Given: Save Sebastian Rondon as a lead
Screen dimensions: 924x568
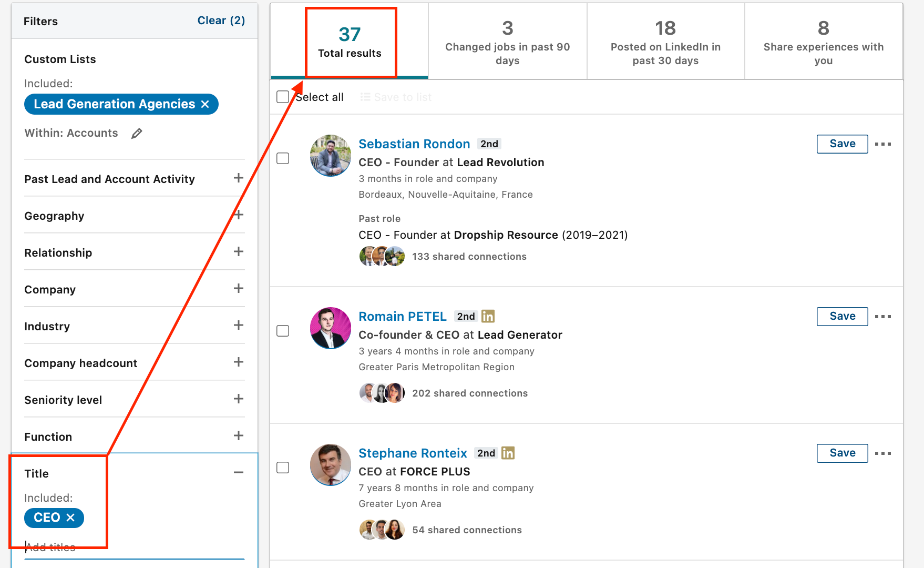Looking at the screenshot, I should (x=843, y=144).
